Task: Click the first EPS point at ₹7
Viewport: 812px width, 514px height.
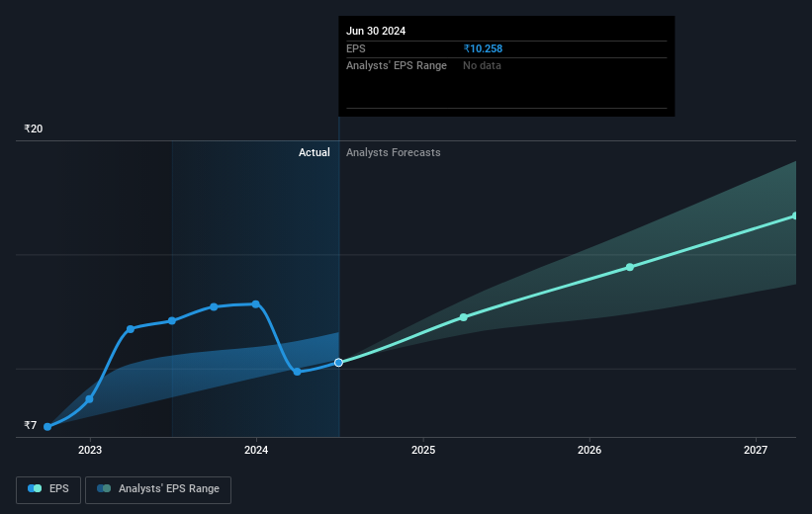Action: click(x=47, y=427)
